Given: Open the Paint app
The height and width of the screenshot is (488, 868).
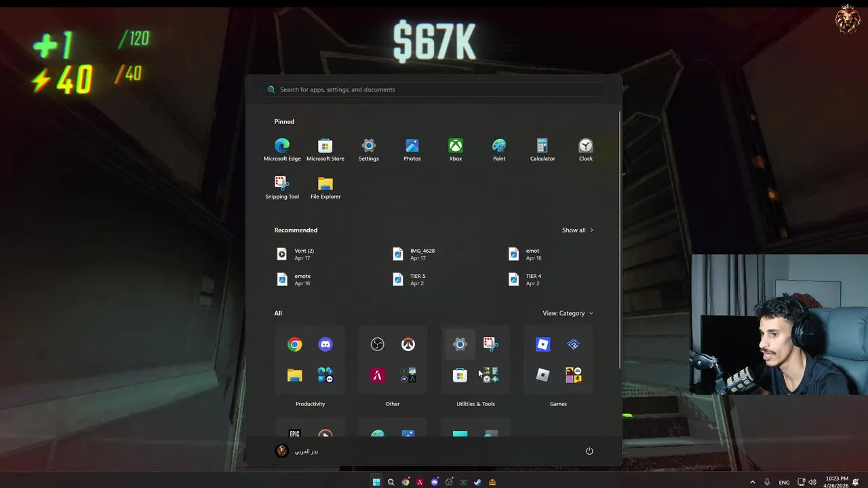Looking at the screenshot, I should point(499,150).
